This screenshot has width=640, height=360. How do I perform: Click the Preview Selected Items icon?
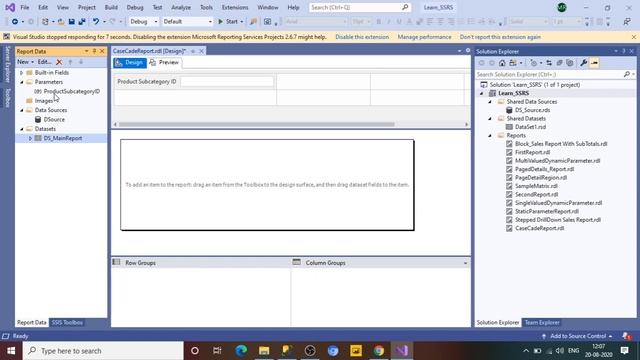pyautogui.click(x=594, y=63)
